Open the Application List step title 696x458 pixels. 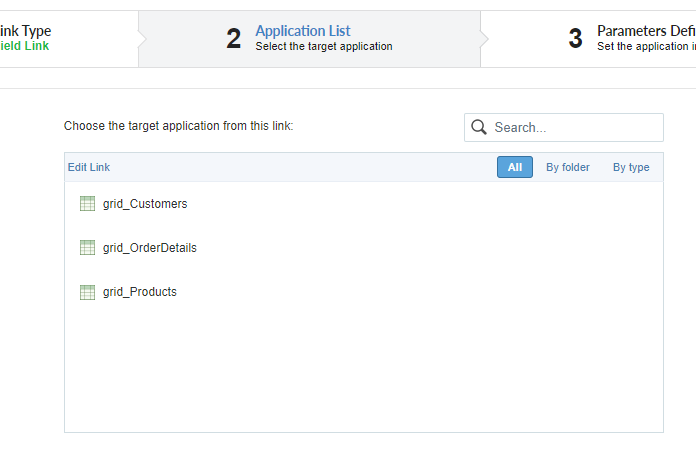303,31
